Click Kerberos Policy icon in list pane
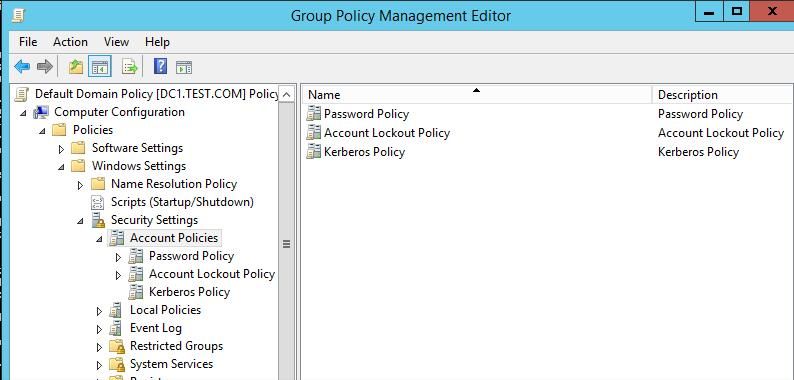 pyautogui.click(x=313, y=151)
